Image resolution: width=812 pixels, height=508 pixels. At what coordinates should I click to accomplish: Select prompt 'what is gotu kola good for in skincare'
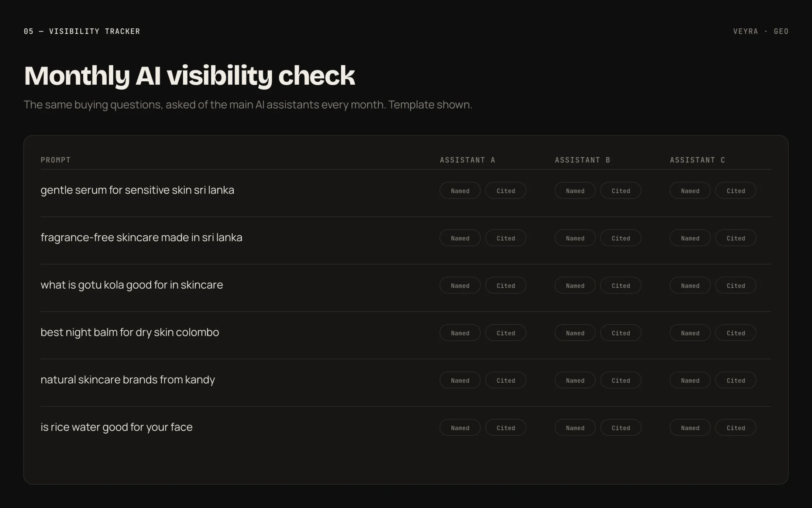point(132,285)
